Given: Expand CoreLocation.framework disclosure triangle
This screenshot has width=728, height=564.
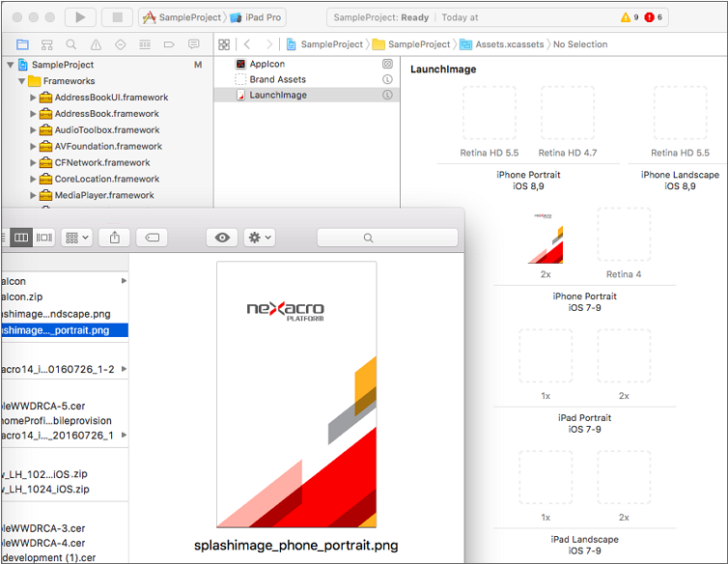Looking at the screenshot, I should pyautogui.click(x=33, y=179).
